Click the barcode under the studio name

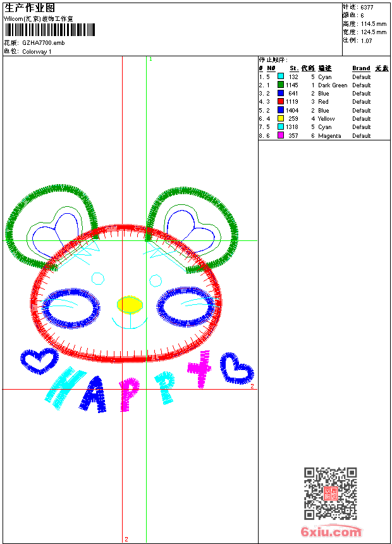pos(49,30)
